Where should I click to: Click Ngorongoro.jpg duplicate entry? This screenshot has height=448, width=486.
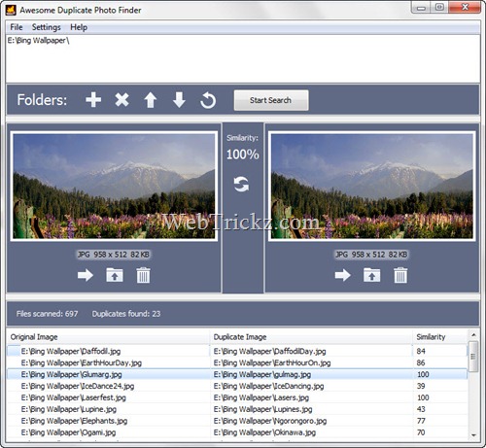click(270, 421)
